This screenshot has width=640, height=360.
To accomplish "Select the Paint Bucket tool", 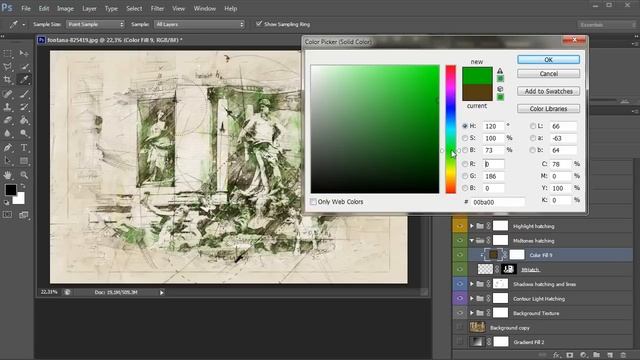I will pos(24,120).
